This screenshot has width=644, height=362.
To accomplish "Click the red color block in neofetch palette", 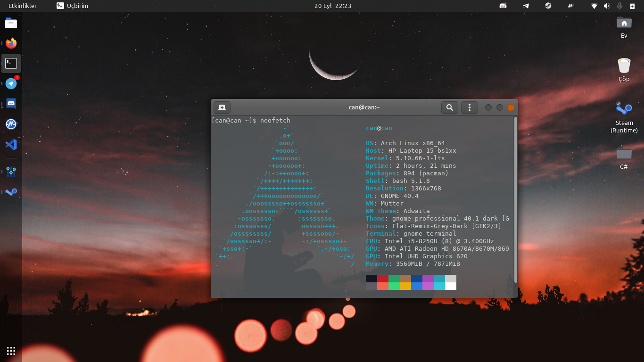I will (x=383, y=279).
